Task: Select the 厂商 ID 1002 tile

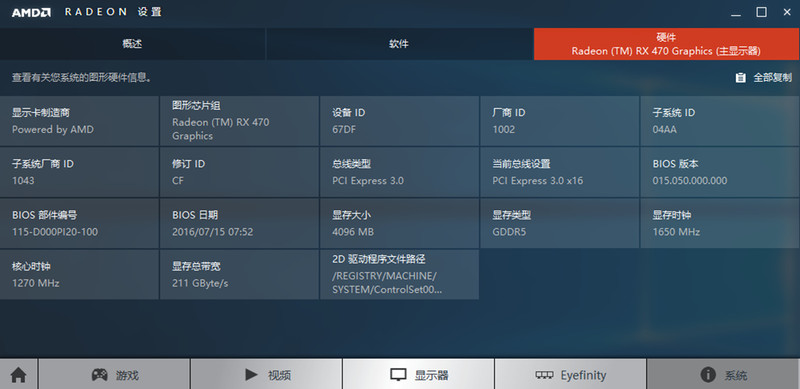Action: [560, 120]
